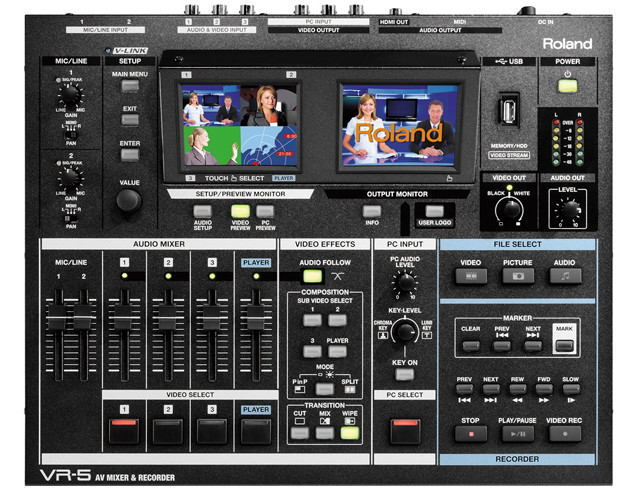Click the KEY LEVEL knob

(x=405, y=331)
